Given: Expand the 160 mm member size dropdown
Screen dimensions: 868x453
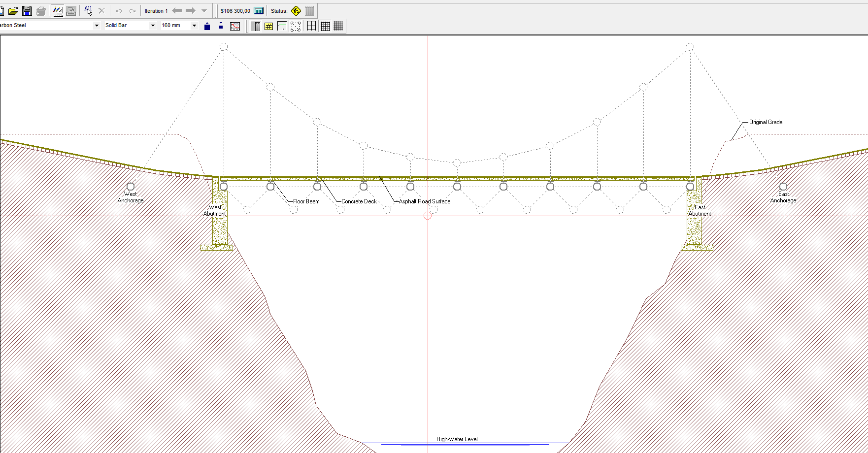Looking at the screenshot, I should (194, 26).
